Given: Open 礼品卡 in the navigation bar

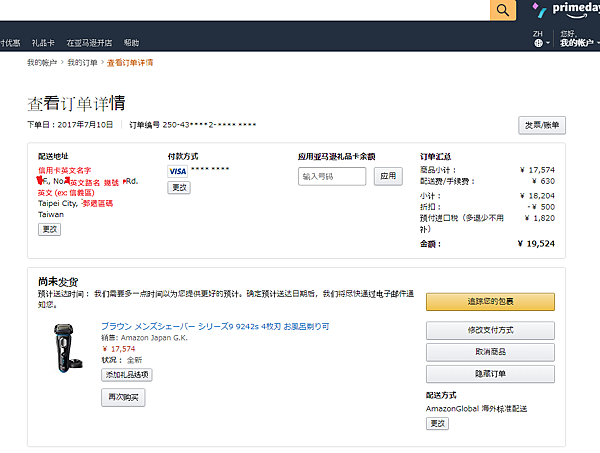Looking at the screenshot, I should point(43,43).
